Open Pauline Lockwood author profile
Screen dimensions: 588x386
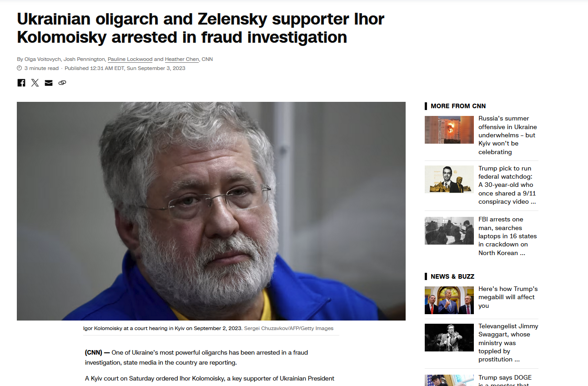click(x=130, y=59)
